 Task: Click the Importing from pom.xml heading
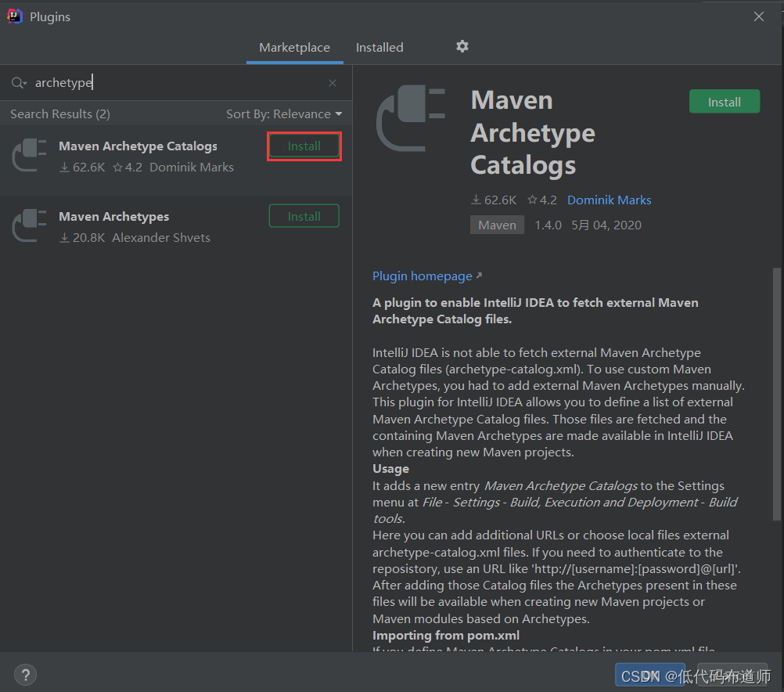click(445, 636)
